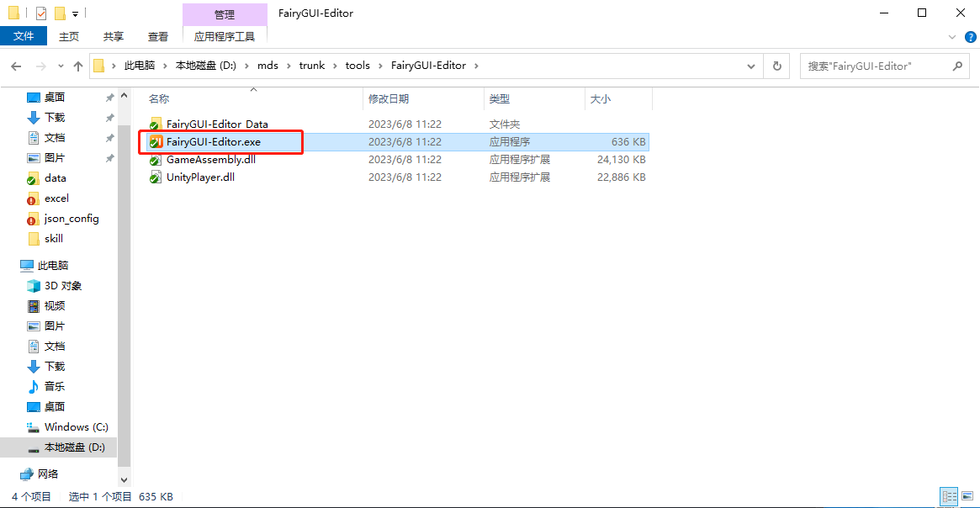The image size is (980, 508).
Task: Open the recent locations dropdown arrow
Action: click(x=60, y=66)
